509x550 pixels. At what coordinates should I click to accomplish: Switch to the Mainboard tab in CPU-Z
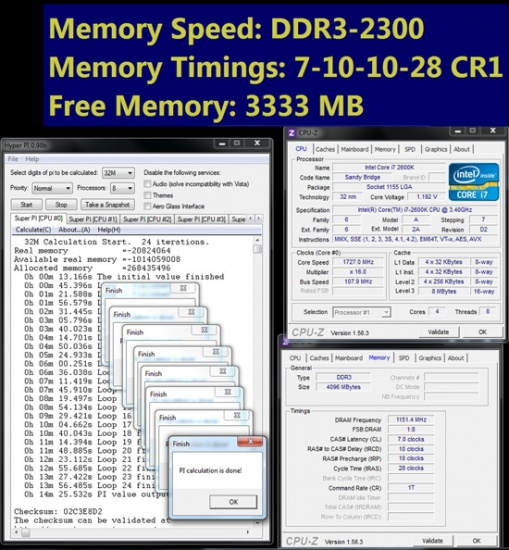pyautogui.click(x=355, y=149)
